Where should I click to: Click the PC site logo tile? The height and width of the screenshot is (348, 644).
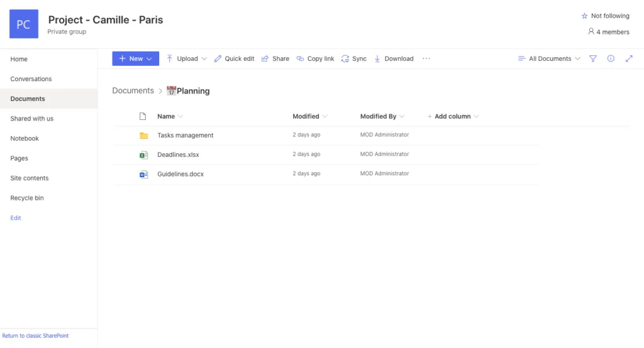click(24, 24)
